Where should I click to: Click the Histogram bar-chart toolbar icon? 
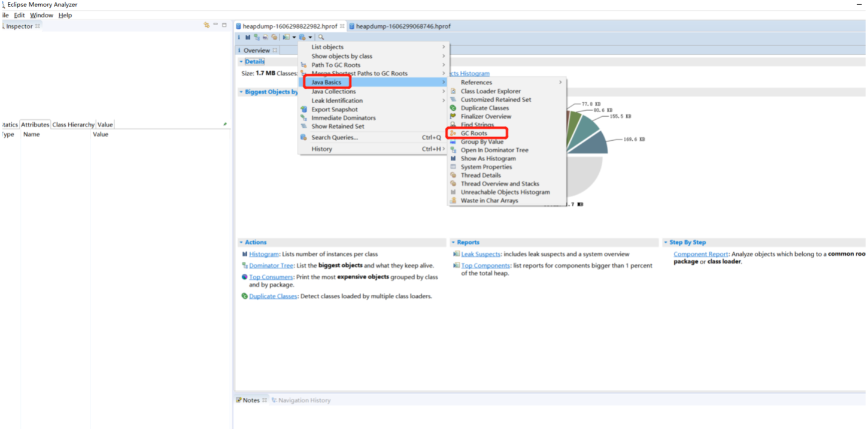pyautogui.click(x=248, y=37)
